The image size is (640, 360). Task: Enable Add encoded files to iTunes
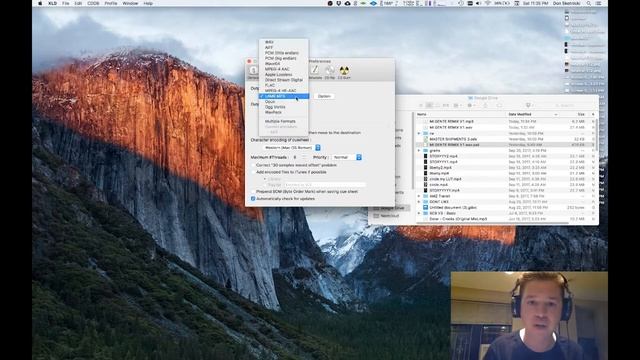[253, 172]
